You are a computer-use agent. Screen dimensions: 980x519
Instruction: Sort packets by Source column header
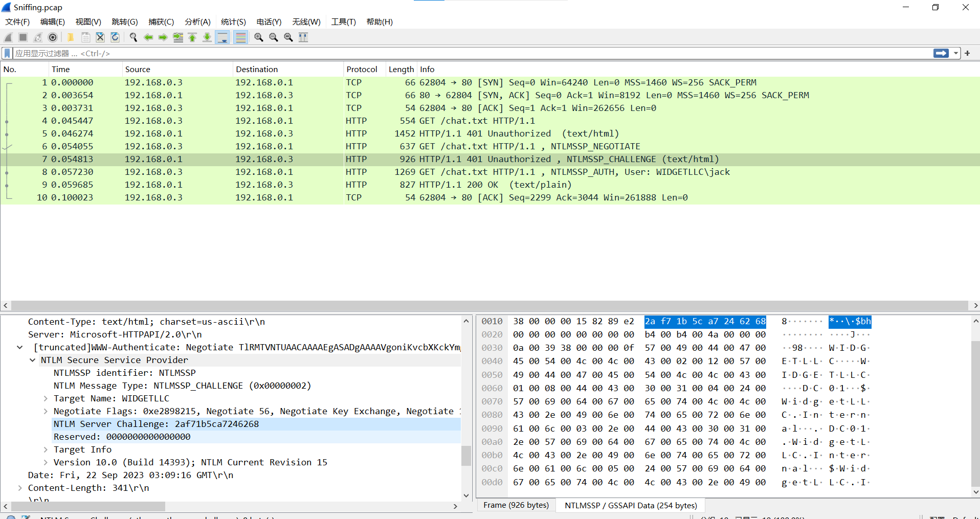coord(178,69)
